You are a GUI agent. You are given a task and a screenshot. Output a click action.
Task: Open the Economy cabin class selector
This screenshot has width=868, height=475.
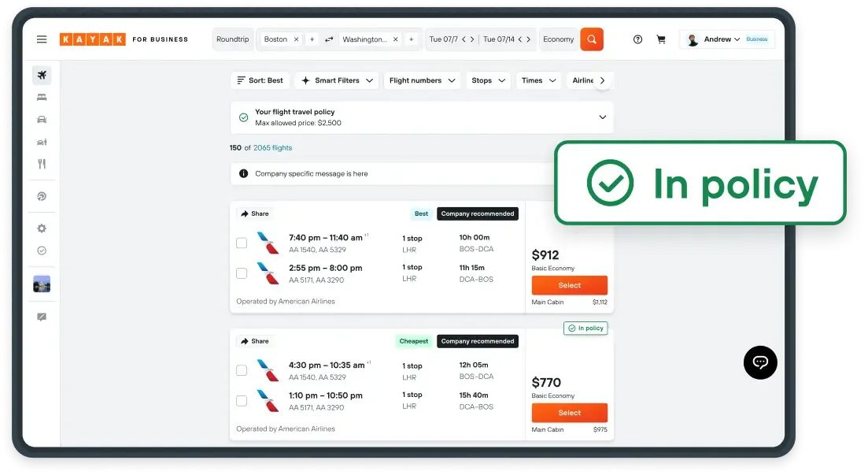click(x=558, y=39)
